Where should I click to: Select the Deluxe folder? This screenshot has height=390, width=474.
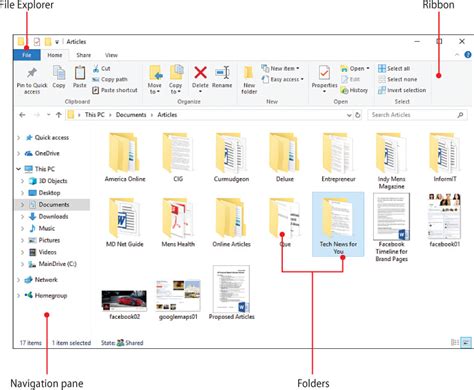click(x=285, y=157)
